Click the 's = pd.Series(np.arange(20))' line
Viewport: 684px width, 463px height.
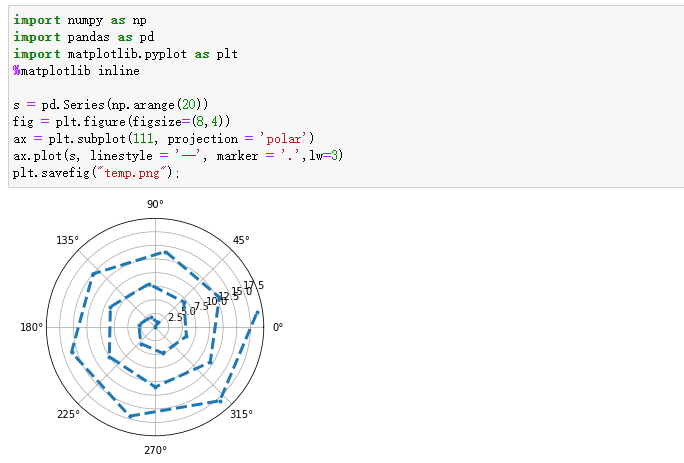[x=111, y=105]
